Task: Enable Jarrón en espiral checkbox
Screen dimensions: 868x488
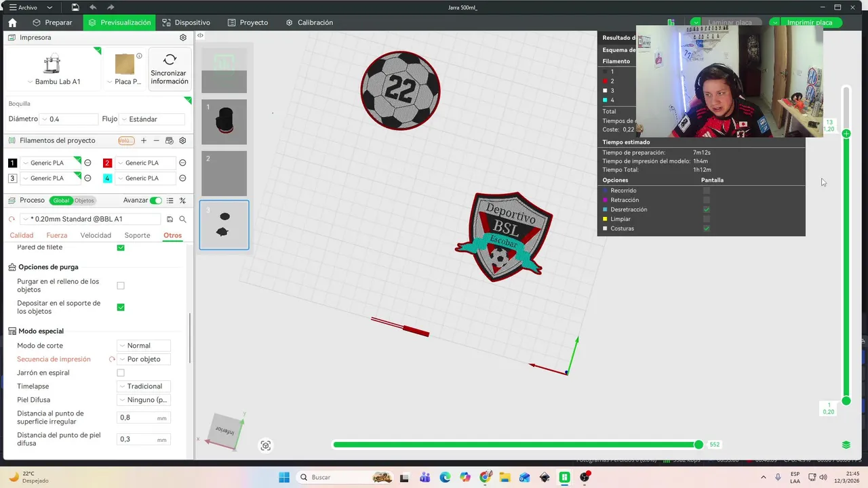Action: (121, 373)
